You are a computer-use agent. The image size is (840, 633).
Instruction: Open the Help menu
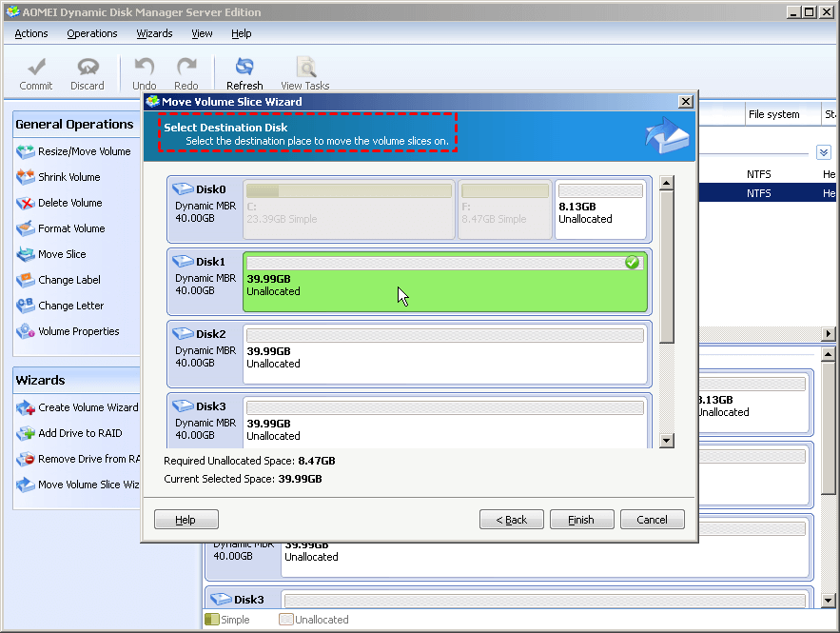241,33
